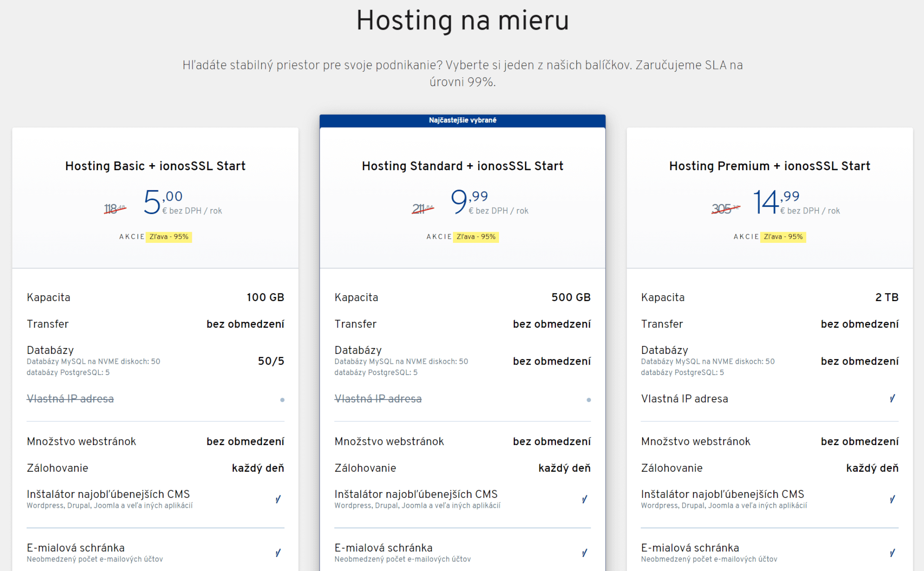Click the Premium plan E-mialová schránka label
Image resolution: width=924 pixels, height=571 pixels.
(690, 548)
